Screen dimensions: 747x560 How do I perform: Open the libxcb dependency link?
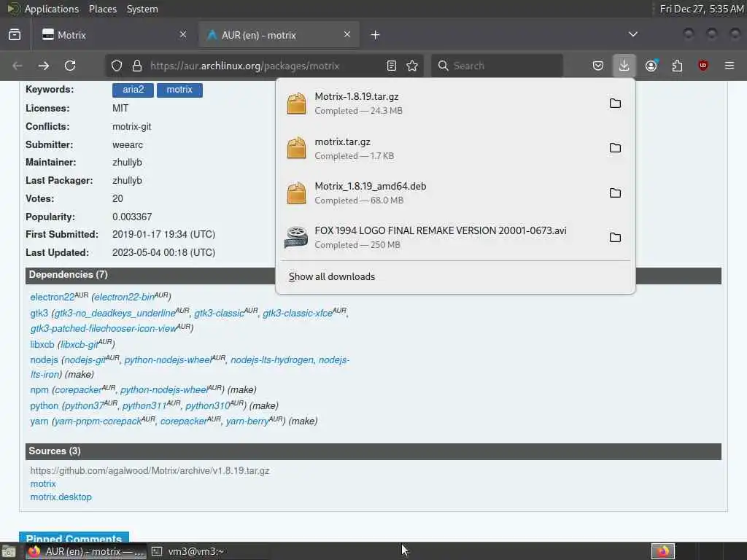42,344
